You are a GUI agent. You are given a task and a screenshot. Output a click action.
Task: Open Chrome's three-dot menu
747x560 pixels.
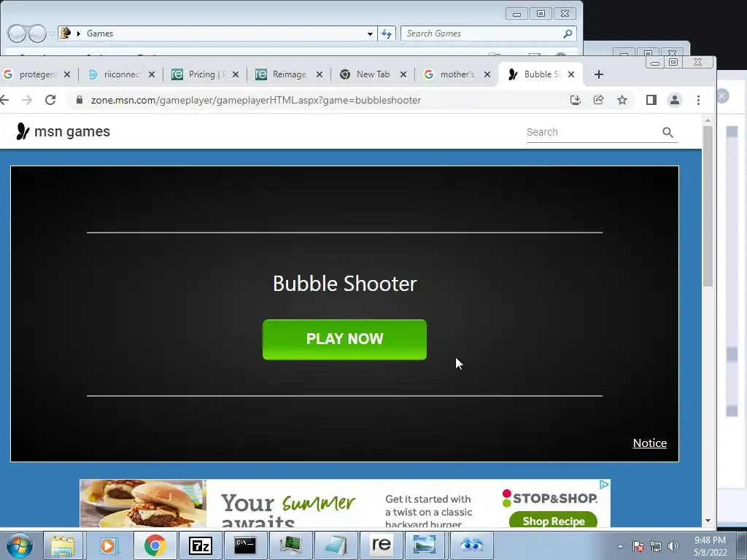coord(698,100)
